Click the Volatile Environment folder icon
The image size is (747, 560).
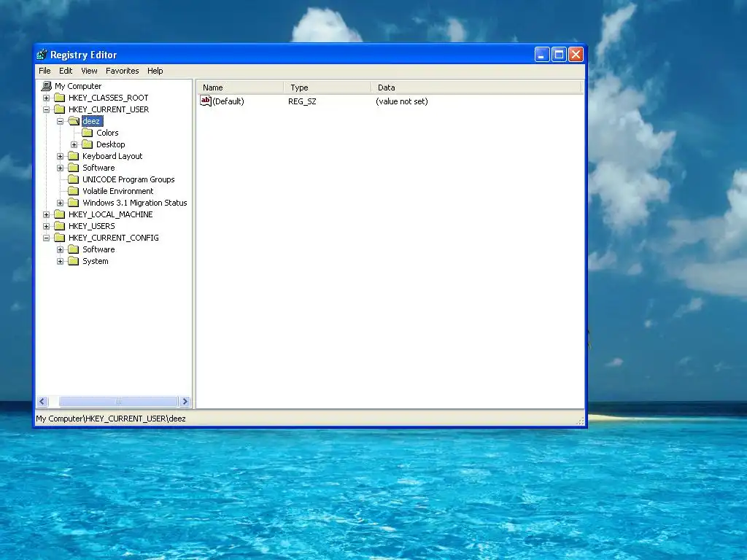tap(74, 191)
